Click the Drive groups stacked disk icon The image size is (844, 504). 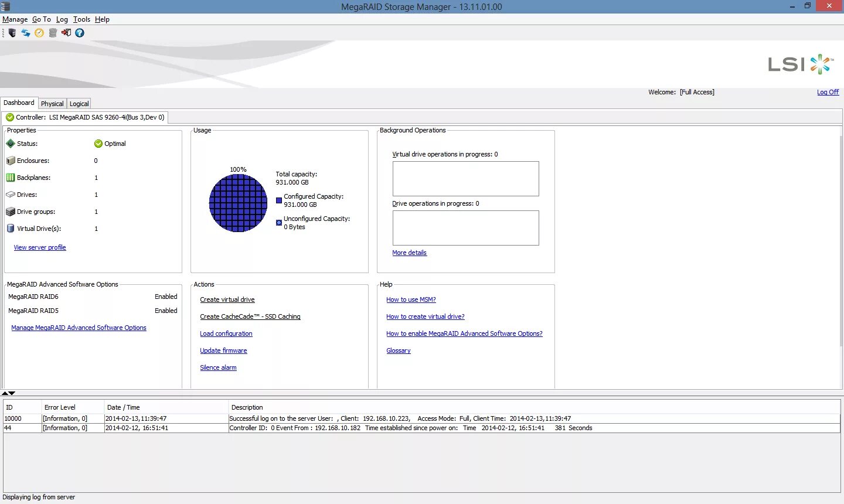coord(10,212)
